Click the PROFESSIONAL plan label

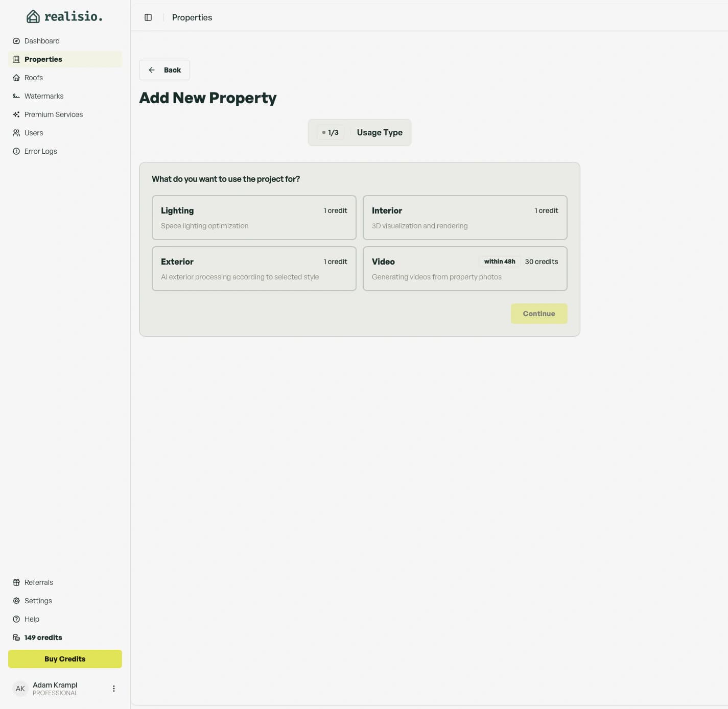[x=55, y=693]
